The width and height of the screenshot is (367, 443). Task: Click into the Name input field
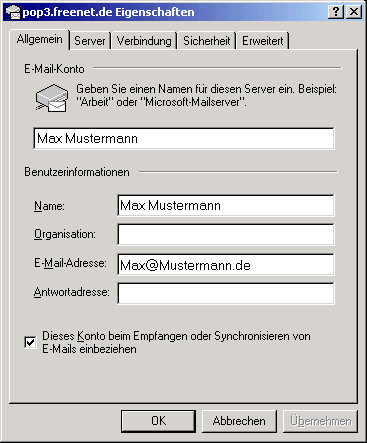tap(226, 205)
